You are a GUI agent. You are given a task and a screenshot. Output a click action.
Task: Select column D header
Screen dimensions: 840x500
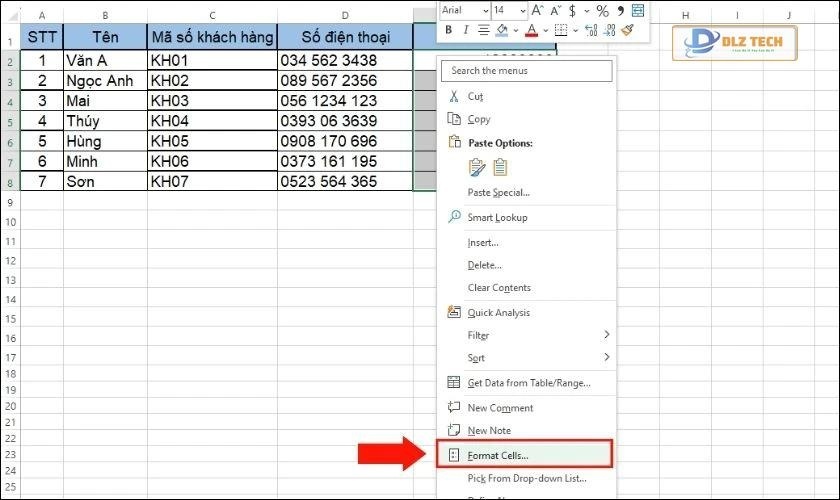point(345,16)
